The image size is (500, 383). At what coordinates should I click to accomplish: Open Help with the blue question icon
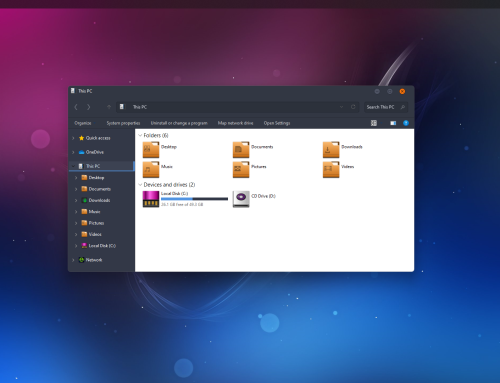click(x=406, y=123)
